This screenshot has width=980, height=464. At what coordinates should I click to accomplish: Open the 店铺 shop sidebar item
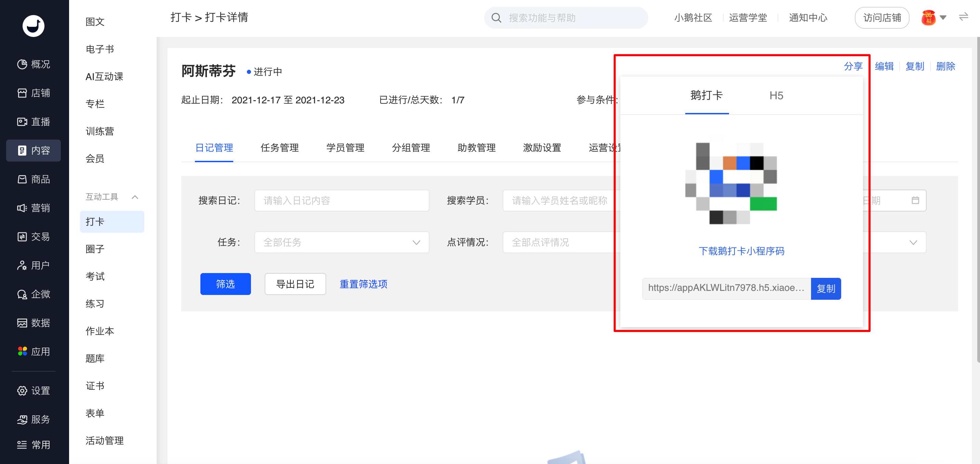pyautogui.click(x=34, y=93)
